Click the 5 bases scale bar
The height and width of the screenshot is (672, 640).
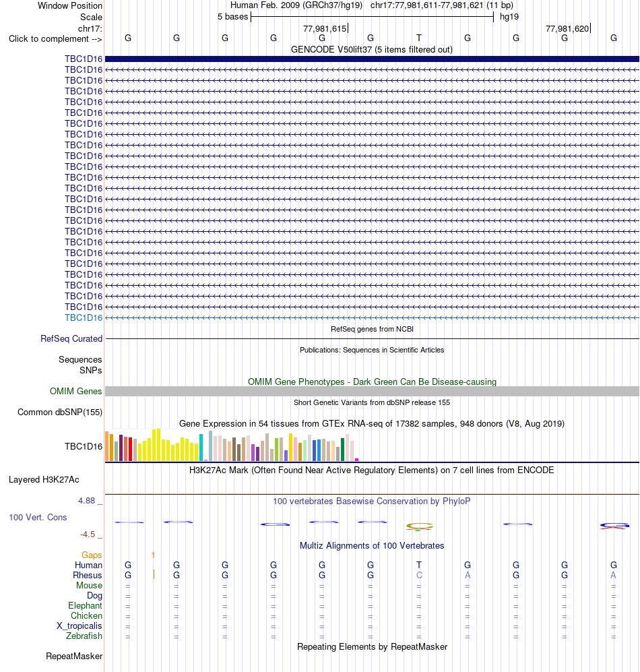pyautogui.click(x=372, y=17)
